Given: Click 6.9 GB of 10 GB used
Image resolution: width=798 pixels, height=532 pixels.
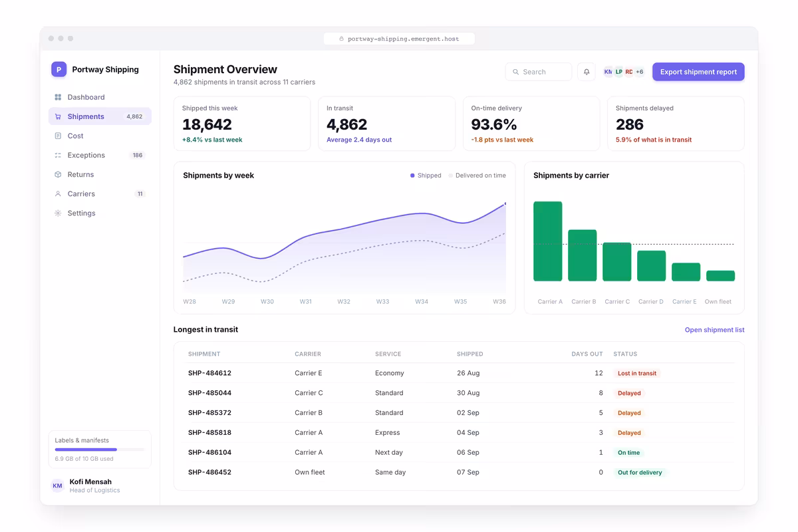Looking at the screenshot, I should 84,459.
